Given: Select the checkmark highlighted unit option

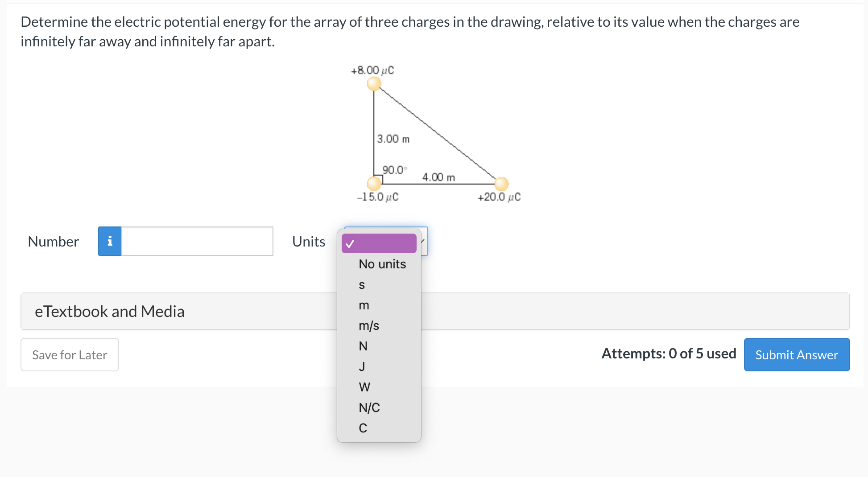Looking at the screenshot, I should pos(378,243).
